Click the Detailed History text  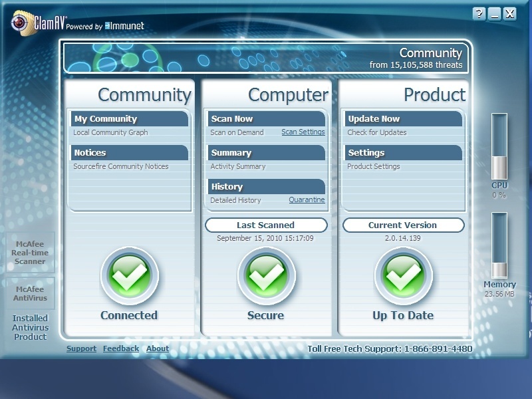point(235,200)
